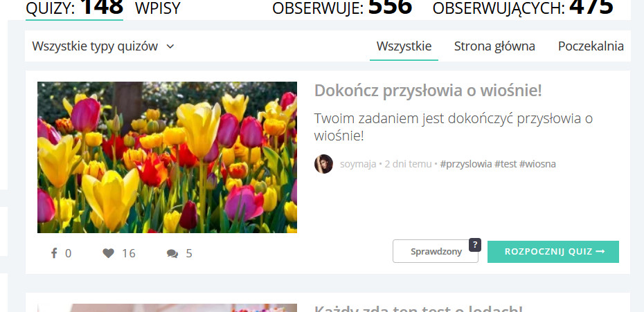Go to the 'Poczekalnia' tab
This screenshot has height=312, width=644.
(x=591, y=46)
